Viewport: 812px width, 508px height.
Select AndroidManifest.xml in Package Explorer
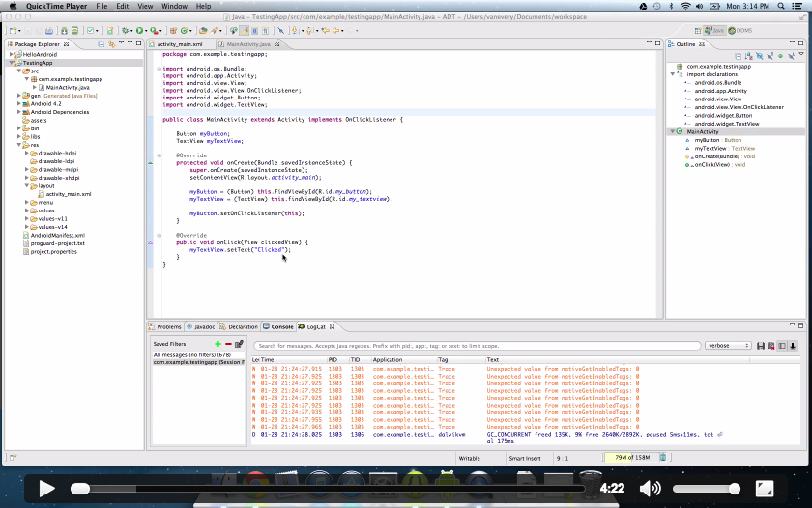pos(57,235)
